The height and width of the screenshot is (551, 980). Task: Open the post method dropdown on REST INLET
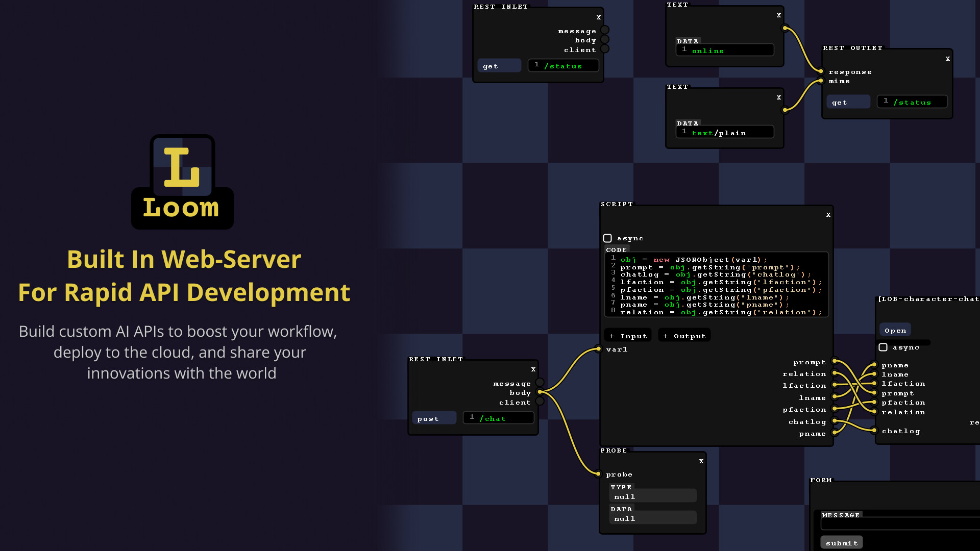(x=433, y=418)
